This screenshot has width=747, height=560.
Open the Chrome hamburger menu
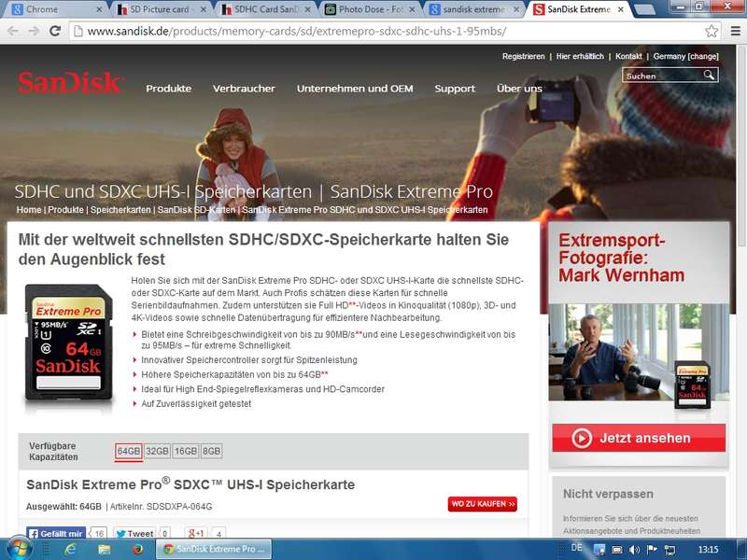(733, 31)
